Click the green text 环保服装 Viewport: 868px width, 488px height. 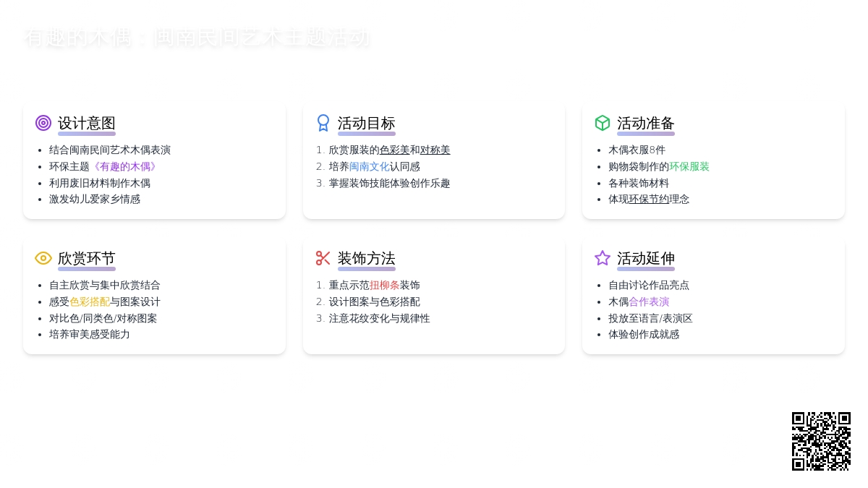coord(689,166)
